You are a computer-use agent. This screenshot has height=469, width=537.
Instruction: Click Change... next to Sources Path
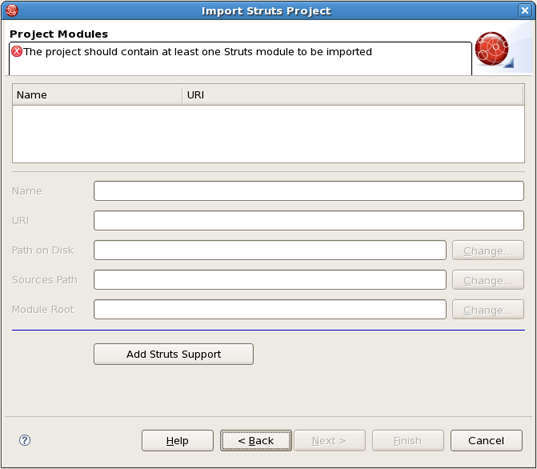pos(488,280)
